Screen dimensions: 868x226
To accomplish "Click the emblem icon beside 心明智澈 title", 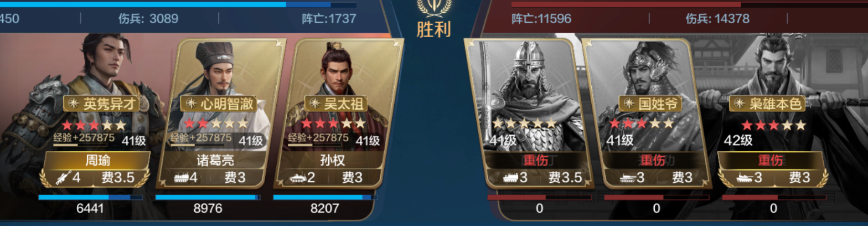I will tap(192, 104).
